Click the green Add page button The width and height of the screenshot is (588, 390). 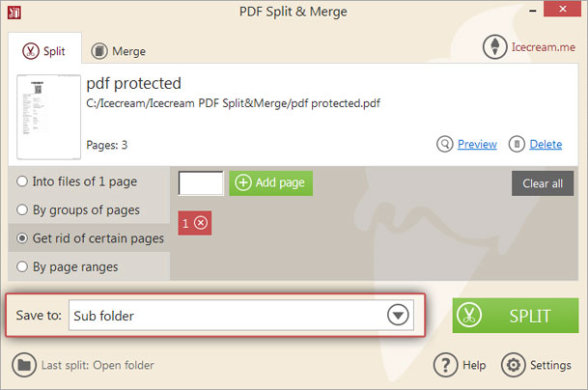coord(270,183)
